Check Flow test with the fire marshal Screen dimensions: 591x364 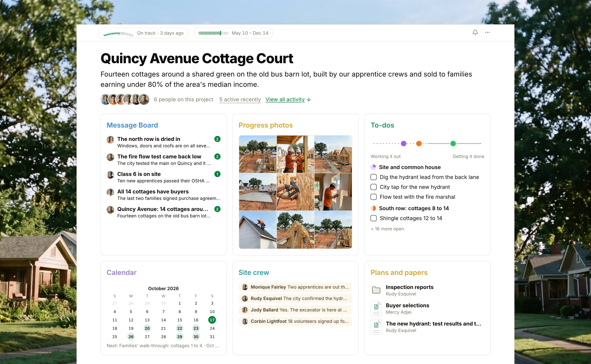373,197
